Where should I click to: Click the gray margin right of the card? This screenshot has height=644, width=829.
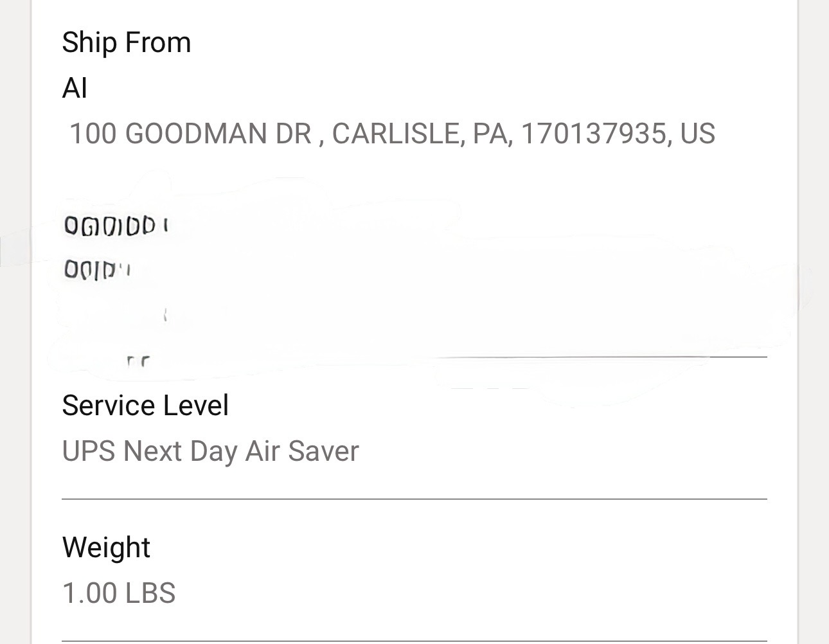click(814, 450)
